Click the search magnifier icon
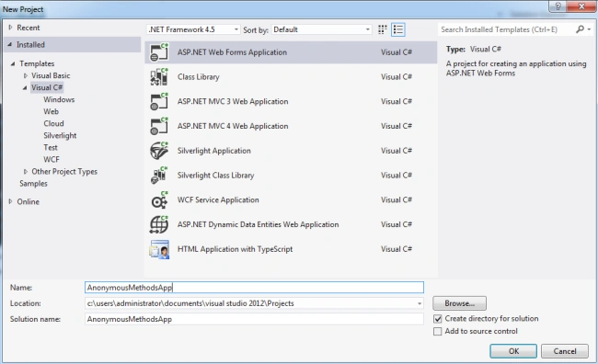The image size is (598, 364). 580,29
